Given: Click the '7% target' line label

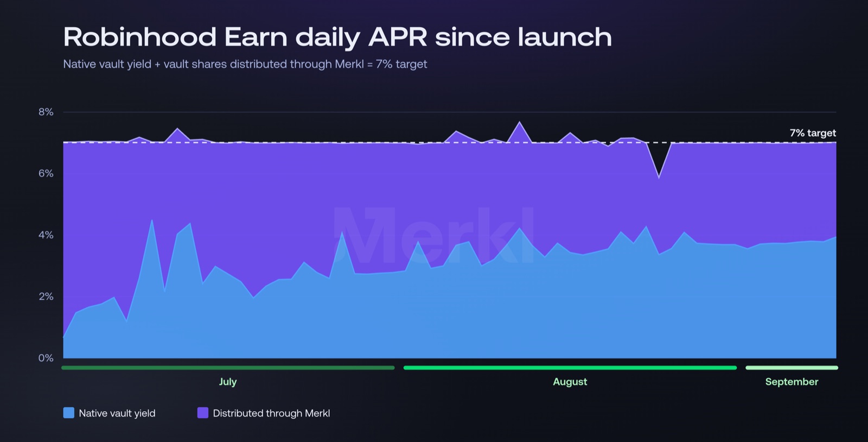Looking at the screenshot, I should click(x=813, y=133).
